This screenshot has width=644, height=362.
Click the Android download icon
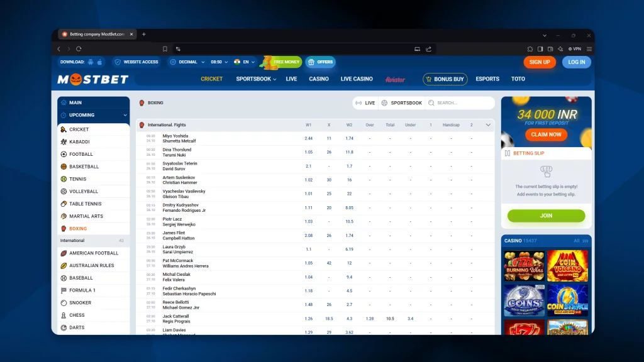coord(91,62)
